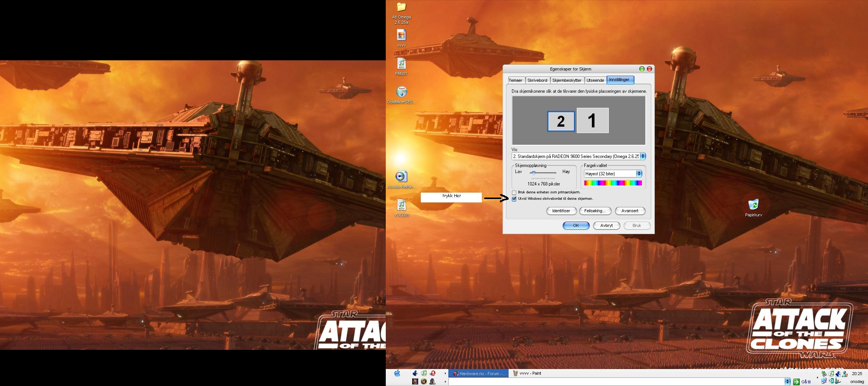Switch to vvvv - Paint taskbar window
The width and height of the screenshot is (868, 386).
tap(527, 373)
